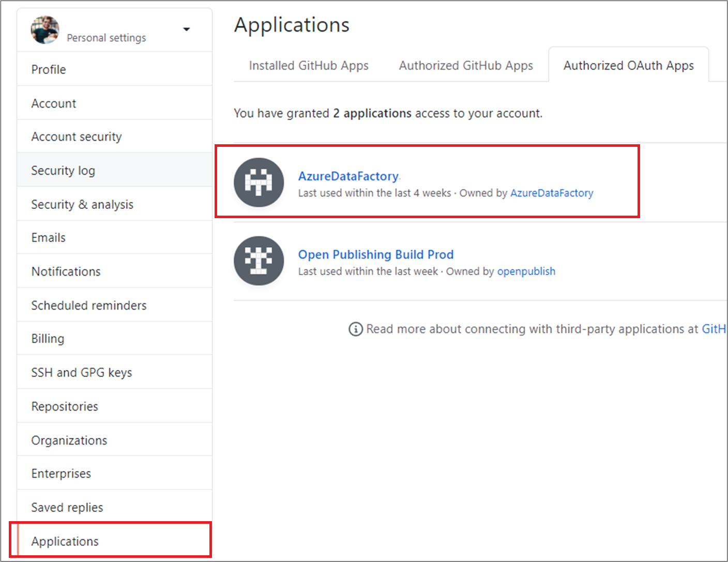The image size is (728, 562).
Task: Open the Organizations section
Action: 69,440
